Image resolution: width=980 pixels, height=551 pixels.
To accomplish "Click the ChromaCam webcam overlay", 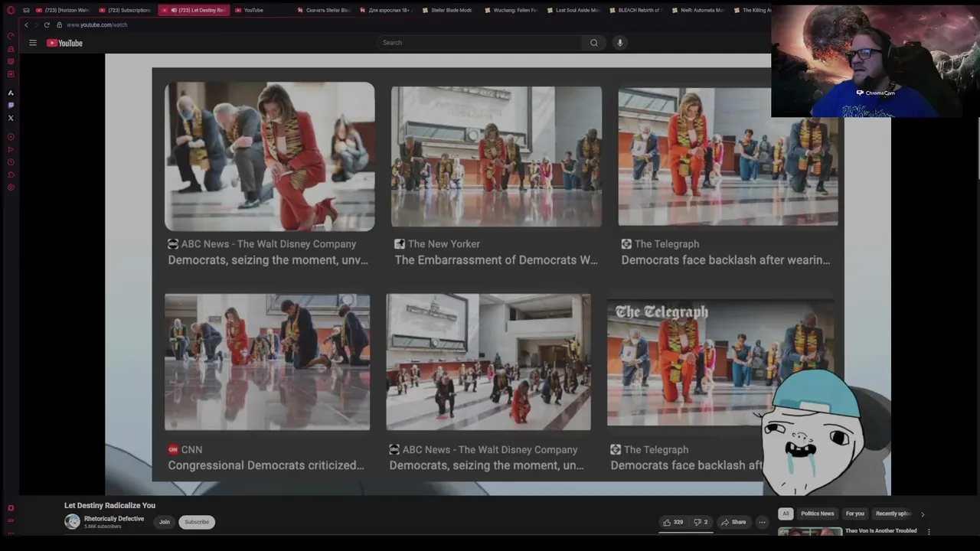I will (x=875, y=60).
